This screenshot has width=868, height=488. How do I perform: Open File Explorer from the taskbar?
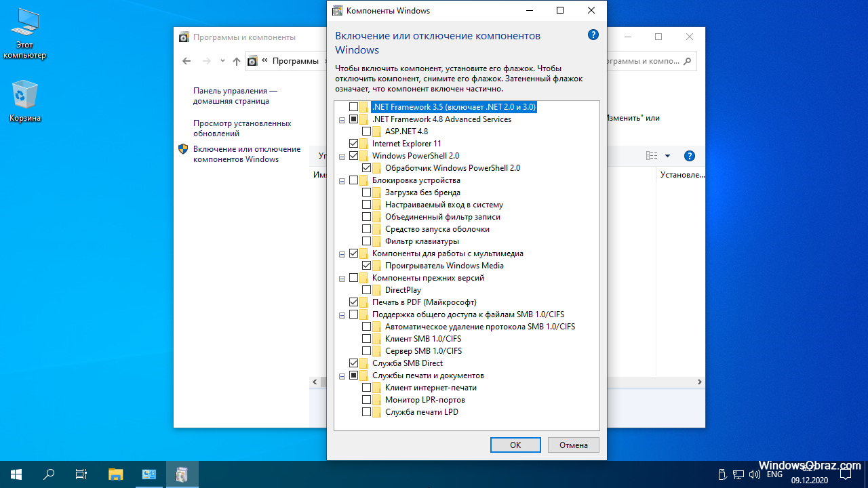116,474
